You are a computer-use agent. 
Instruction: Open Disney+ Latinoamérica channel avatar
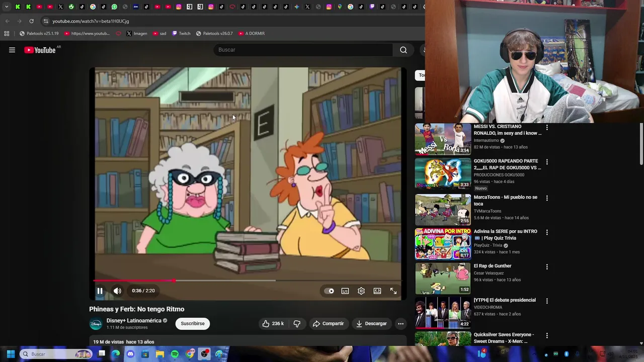point(96,324)
